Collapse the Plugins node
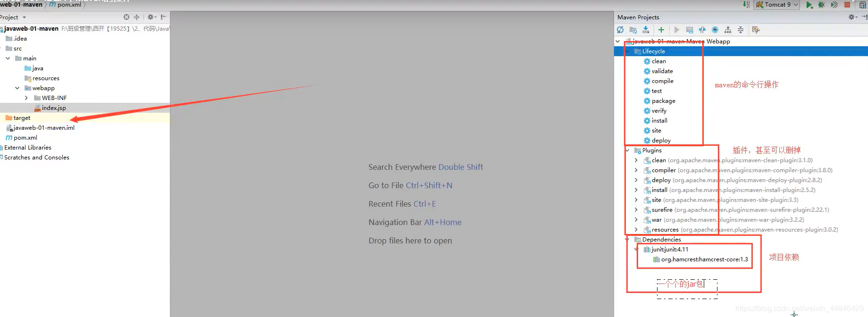This screenshot has height=317, width=868. [627, 150]
